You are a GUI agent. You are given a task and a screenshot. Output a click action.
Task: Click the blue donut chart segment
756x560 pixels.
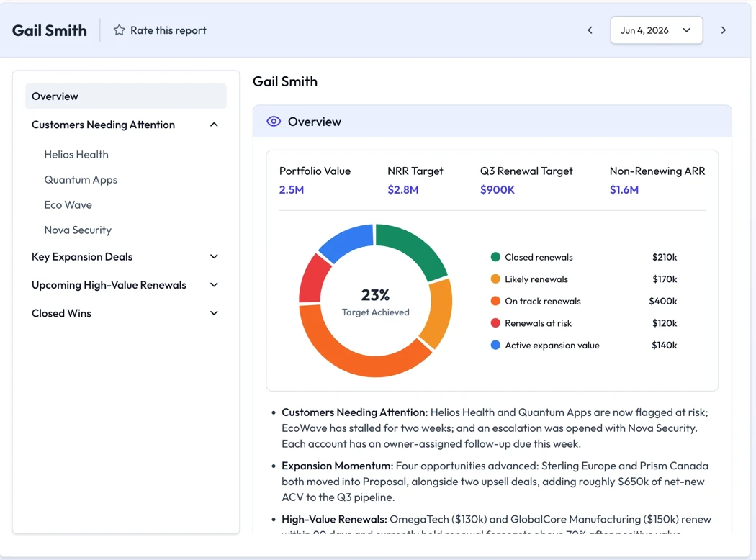[x=348, y=240]
